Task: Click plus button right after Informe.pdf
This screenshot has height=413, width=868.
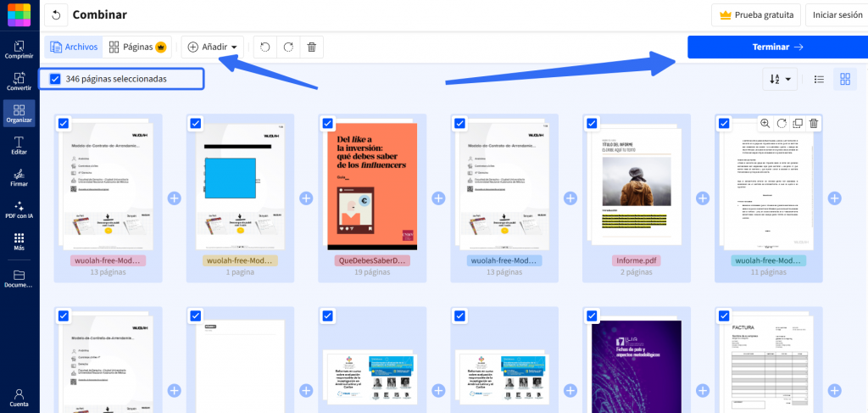Action: click(x=703, y=198)
